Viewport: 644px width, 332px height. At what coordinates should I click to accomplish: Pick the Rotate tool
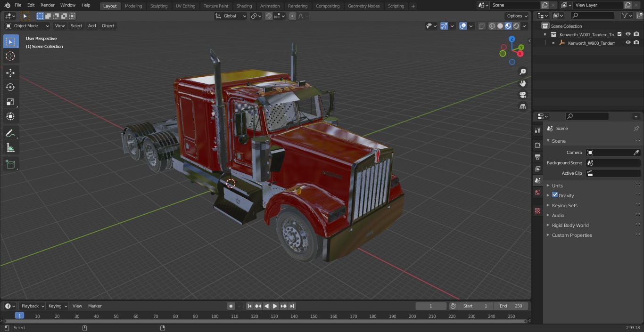pos(10,87)
